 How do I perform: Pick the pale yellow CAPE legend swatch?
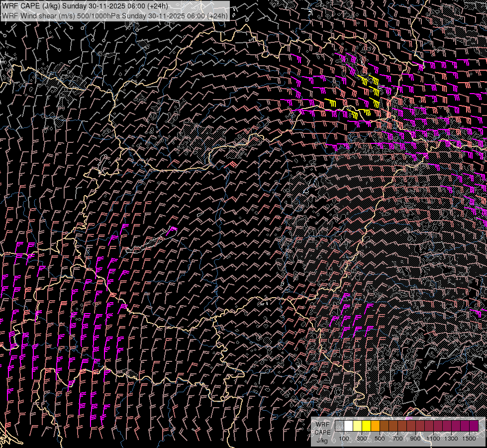357,426
